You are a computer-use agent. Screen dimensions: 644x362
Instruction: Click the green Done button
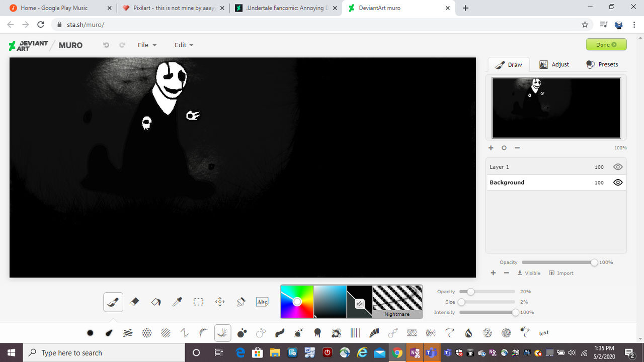[606, 45]
